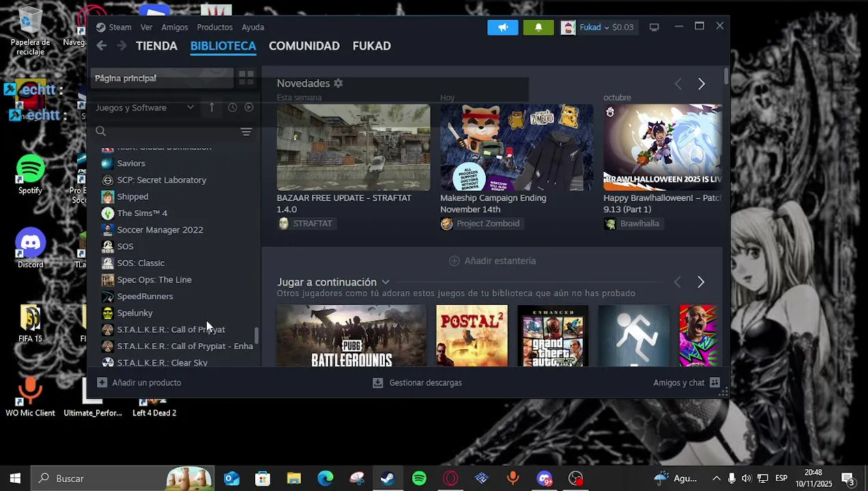
Task: Click the Gestionar descargas download icon
Action: (x=377, y=383)
